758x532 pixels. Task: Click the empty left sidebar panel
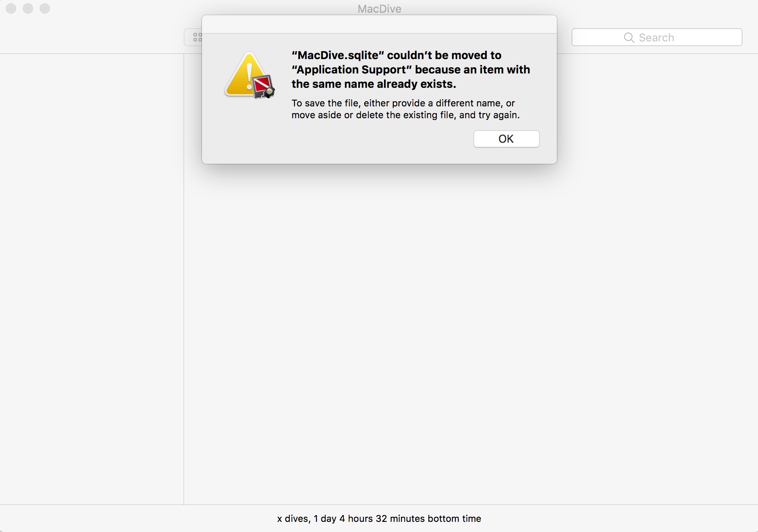tap(92, 279)
